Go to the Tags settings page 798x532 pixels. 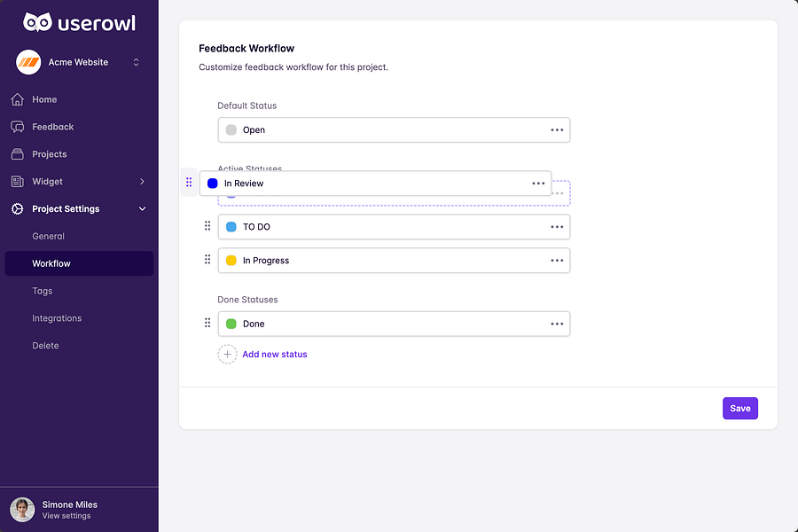point(43,291)
